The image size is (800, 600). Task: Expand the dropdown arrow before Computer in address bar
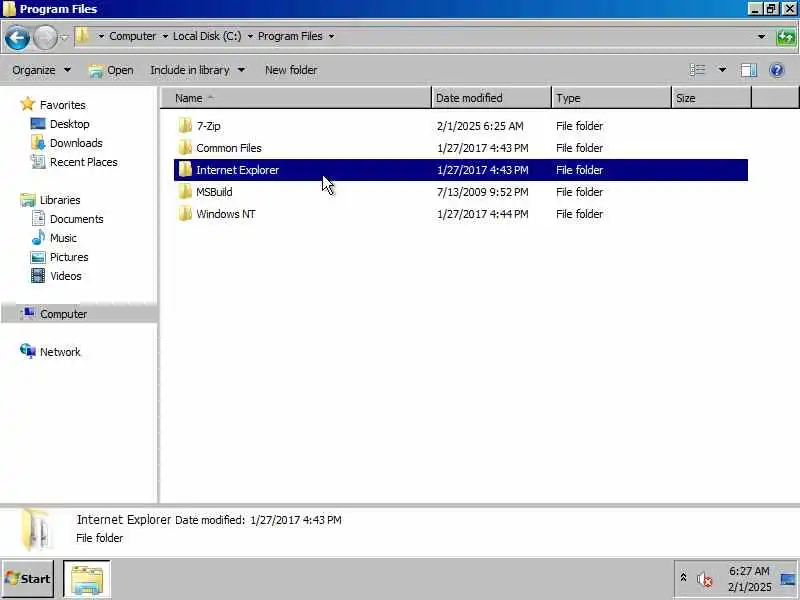pos(101,36)
